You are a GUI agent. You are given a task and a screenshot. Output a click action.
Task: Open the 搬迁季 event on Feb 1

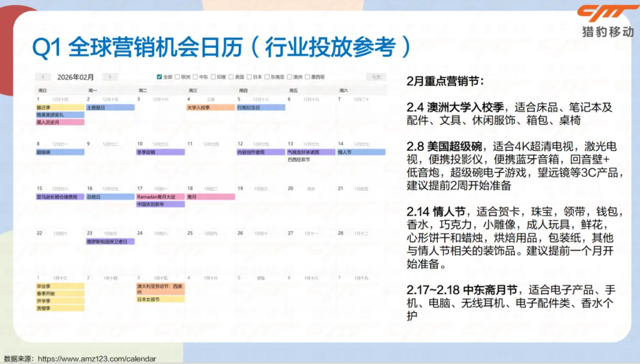click(x=60, y=108)
